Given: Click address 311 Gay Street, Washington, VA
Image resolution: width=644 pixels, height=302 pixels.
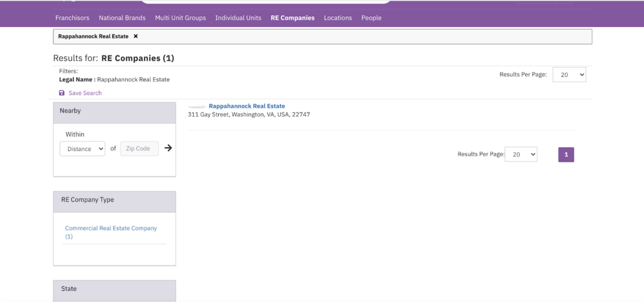Looking at the screenshot, I should click(249, 115).
